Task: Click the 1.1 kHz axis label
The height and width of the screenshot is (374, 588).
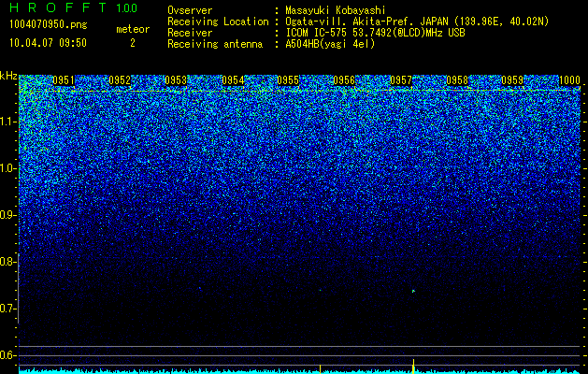Action: tap(7, 122)
